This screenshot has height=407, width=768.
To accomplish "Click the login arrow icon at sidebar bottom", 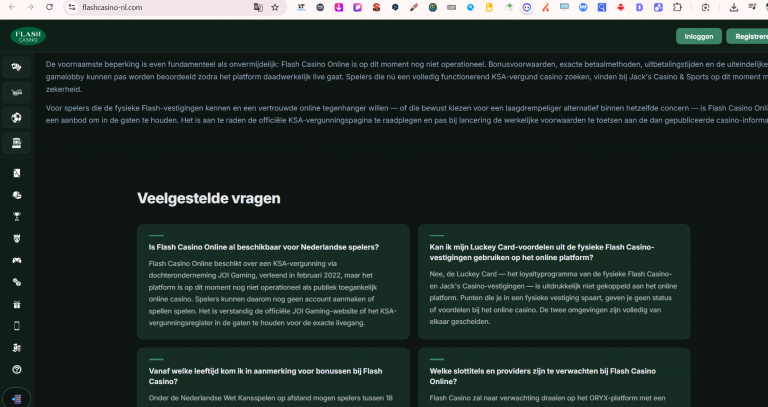I will [17, 399].
